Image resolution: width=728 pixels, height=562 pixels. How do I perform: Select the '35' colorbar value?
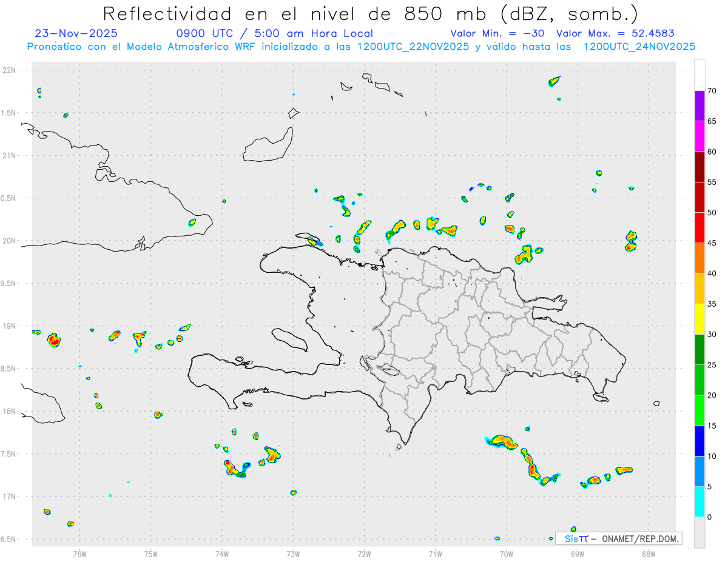[713, 304]
